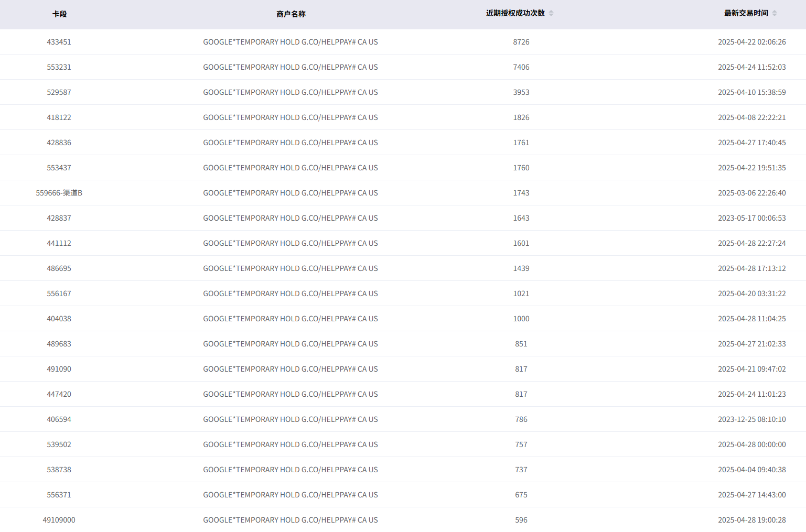The image size is (806, 532).
Task: Select card segment 539502
Action: tap(59, 444)
